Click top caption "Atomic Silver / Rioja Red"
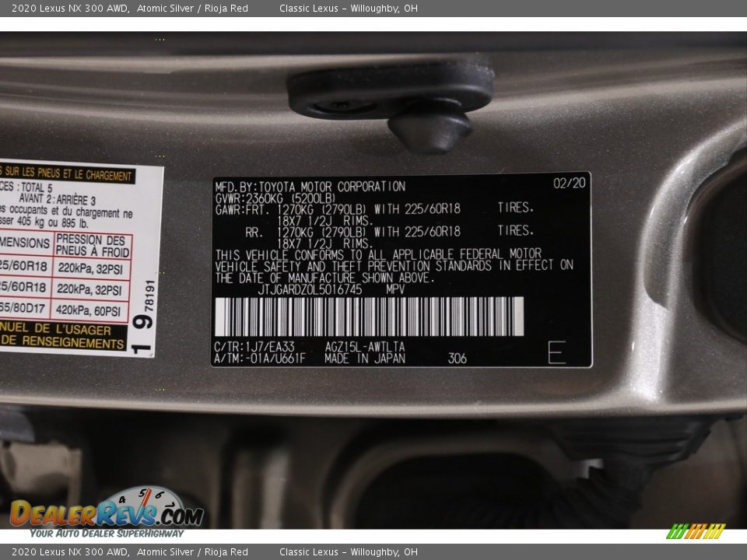747x560 pixels. [192, 8]
